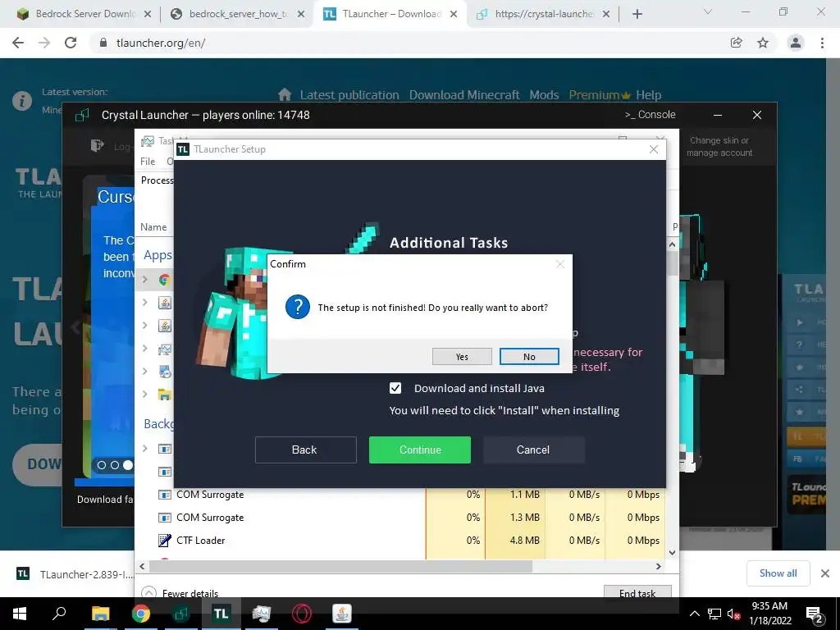Image resolution: width=840 pixels, height=630 pixels.
Task: Open Download Minecraft in site navigation
Action: (464, 95)
